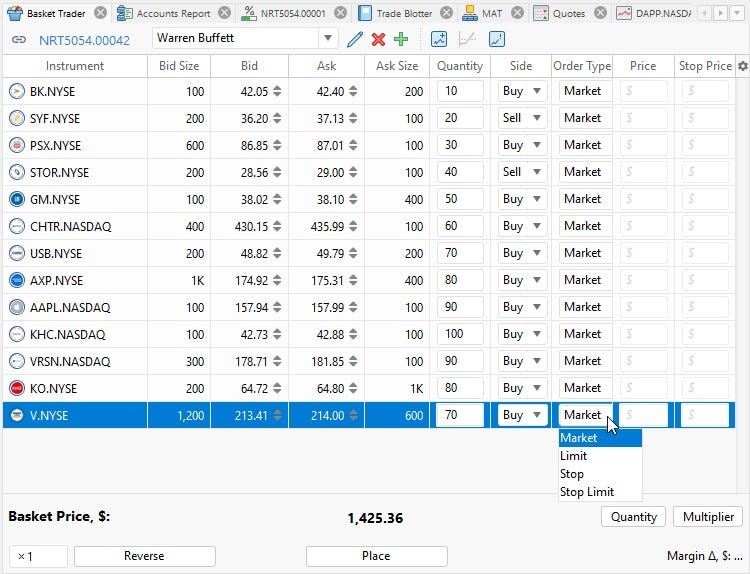
Task: Select the VRSN.NASDAQ row
Action: (x=369, y=361)
